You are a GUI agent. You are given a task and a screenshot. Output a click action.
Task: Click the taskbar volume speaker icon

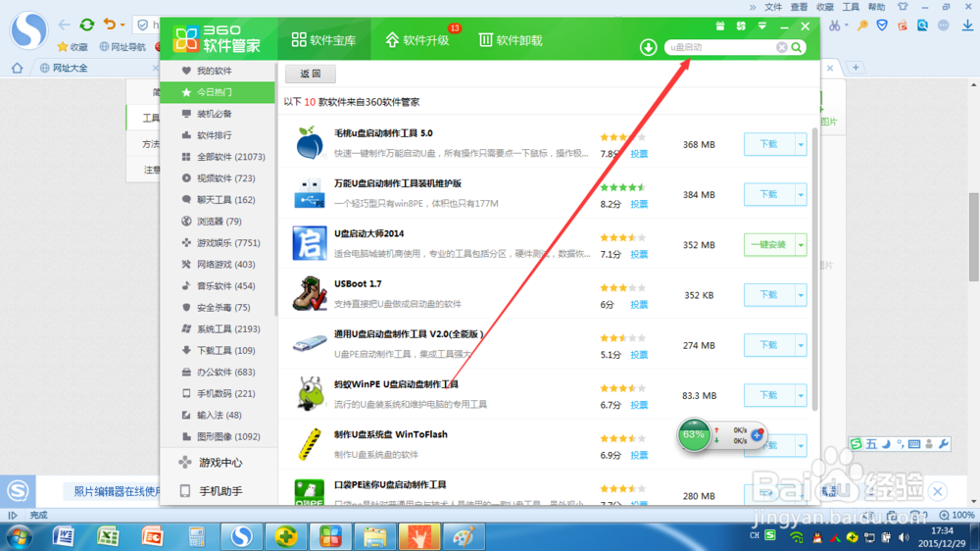pos(904,537)
